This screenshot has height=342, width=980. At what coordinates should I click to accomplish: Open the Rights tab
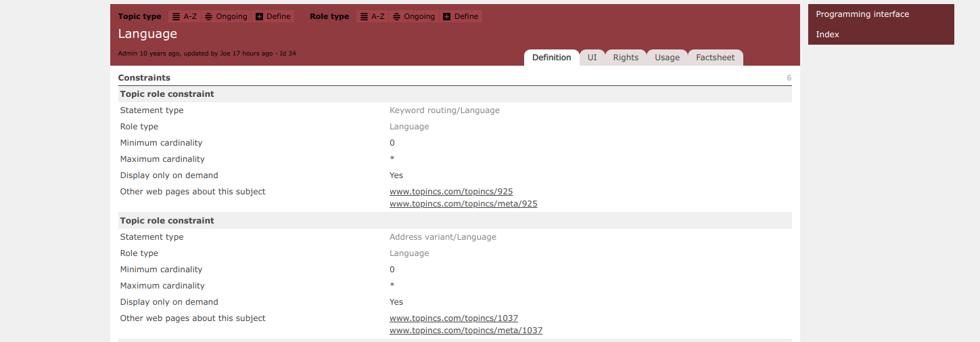pos(626,58)
